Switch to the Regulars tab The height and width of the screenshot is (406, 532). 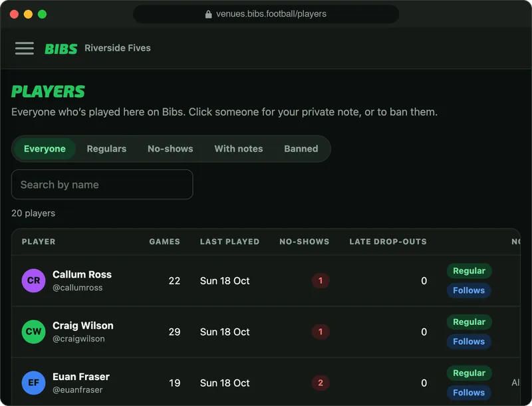click(106, 149)
